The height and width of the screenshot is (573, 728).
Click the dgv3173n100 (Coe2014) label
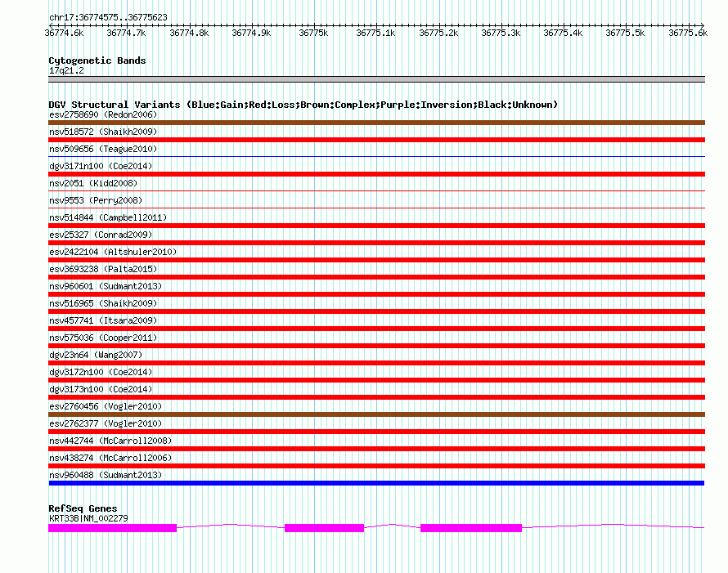tap(101, 389)
